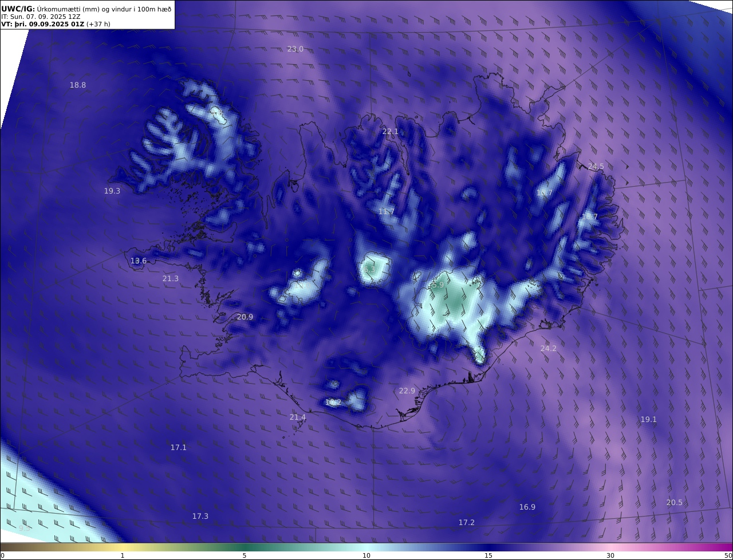733x560 pixels.
Task: Click the 5 tick label on the legend
Action: point(245,555)
